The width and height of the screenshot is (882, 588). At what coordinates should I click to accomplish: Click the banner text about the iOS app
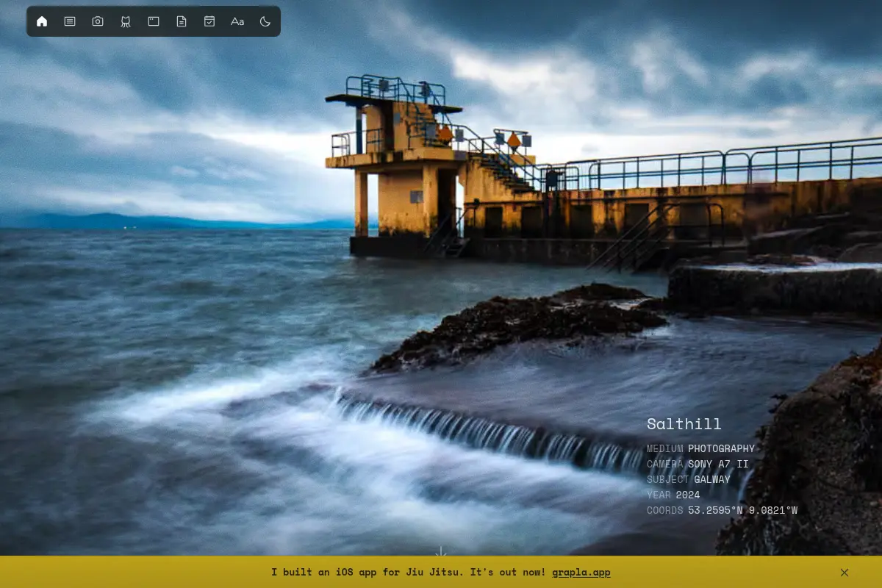pyautogui.click(x=409, y=572)
